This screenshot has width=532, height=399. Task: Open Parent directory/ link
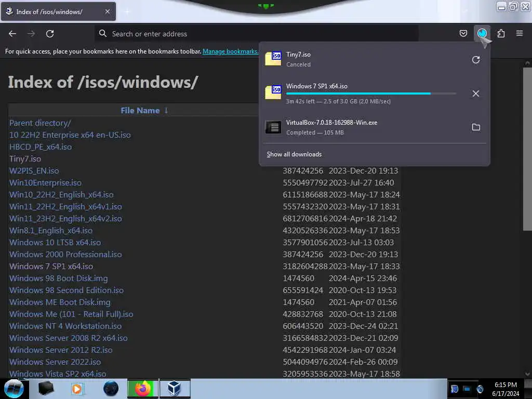(40, 123)
